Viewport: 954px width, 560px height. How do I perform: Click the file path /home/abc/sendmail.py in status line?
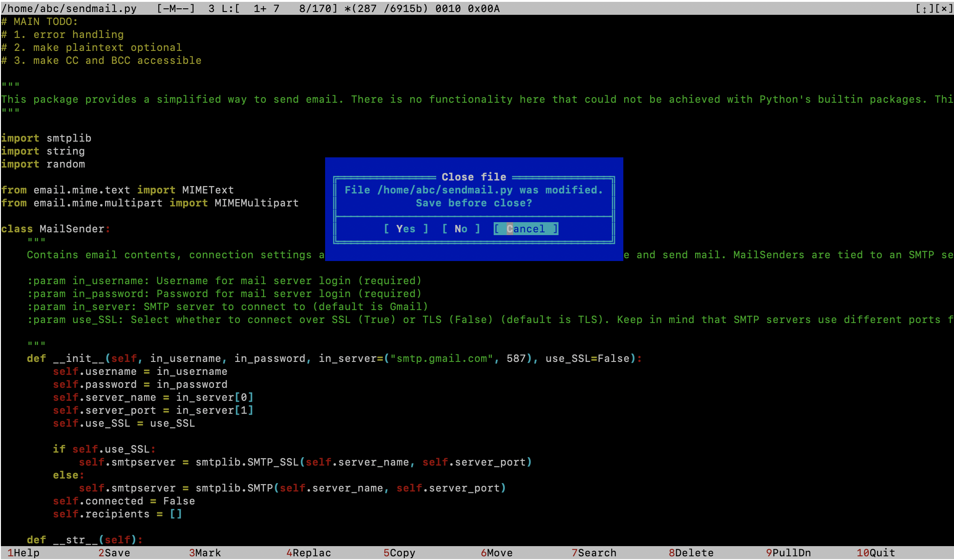pos(69,8)
